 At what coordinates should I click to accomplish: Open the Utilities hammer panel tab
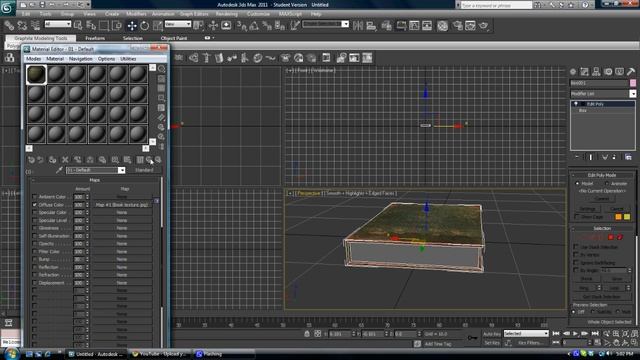tap(631, 72)
